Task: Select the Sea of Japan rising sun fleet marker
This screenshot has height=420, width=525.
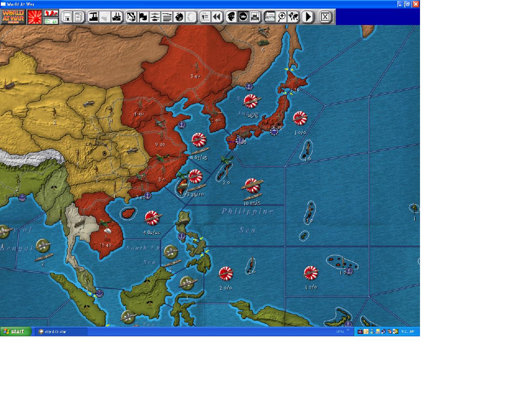Action: [x=251, y=101]
